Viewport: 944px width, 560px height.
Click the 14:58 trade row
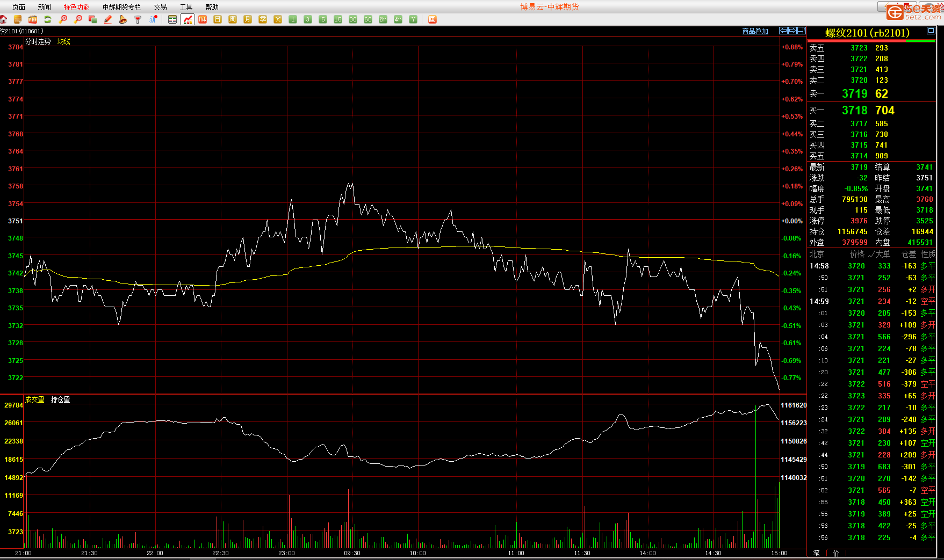pyautogui.click(x=872, y=266)
